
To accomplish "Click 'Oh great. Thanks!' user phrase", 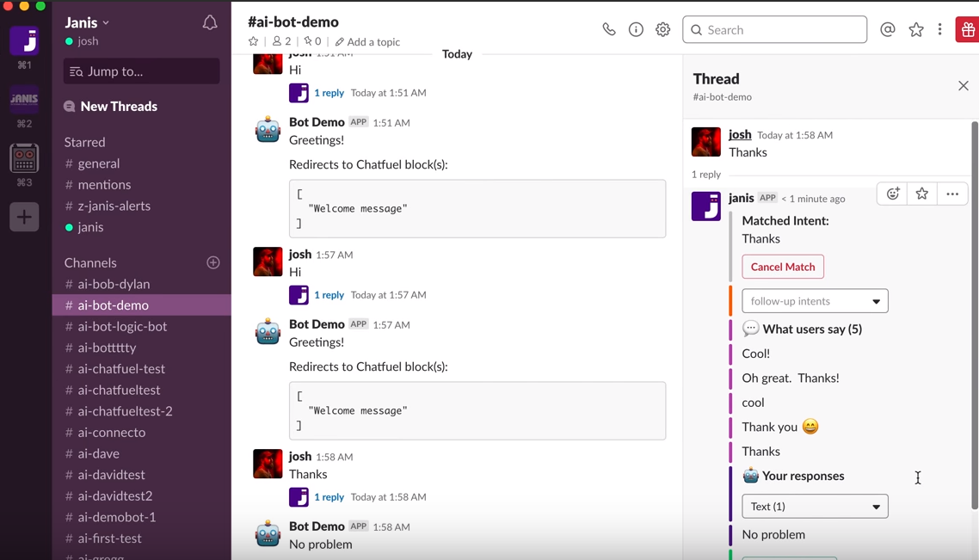I will tap(791, 378).
